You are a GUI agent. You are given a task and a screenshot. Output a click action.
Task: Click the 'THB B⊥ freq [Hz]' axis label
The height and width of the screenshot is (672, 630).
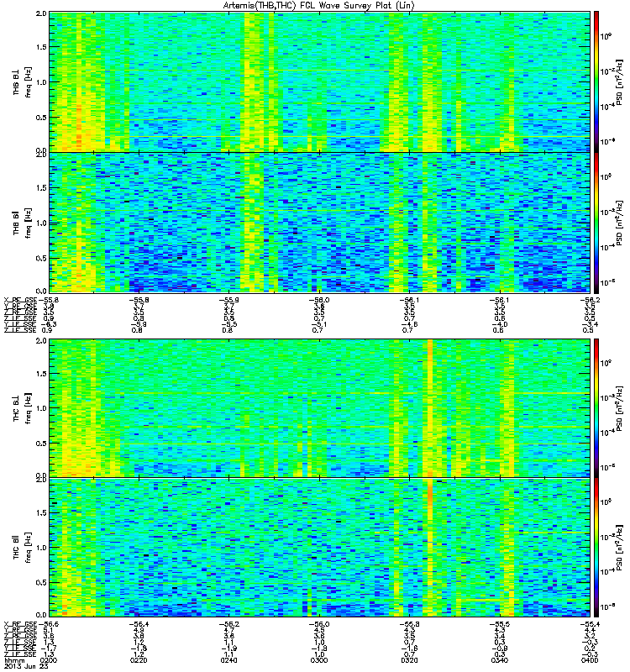pyautogui.click(x=22, y=82)
